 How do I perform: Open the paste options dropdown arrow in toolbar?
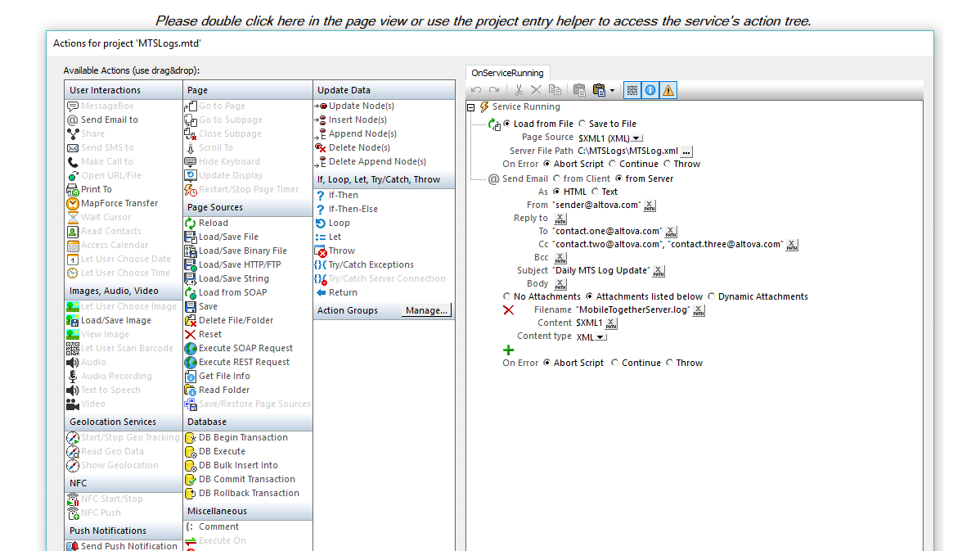613,91
